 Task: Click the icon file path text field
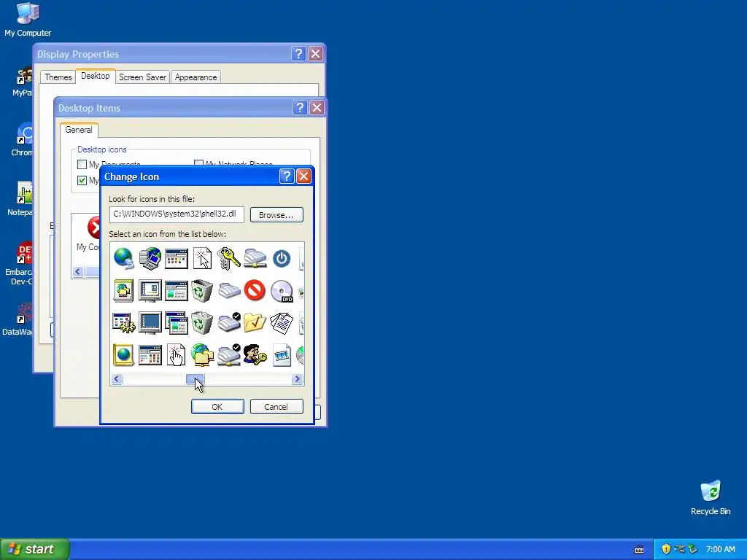coord(177,214)
